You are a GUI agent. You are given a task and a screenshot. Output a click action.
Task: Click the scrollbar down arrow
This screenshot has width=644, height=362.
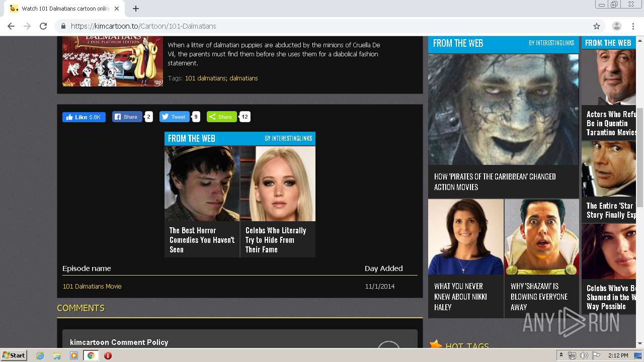coord(640,343)
